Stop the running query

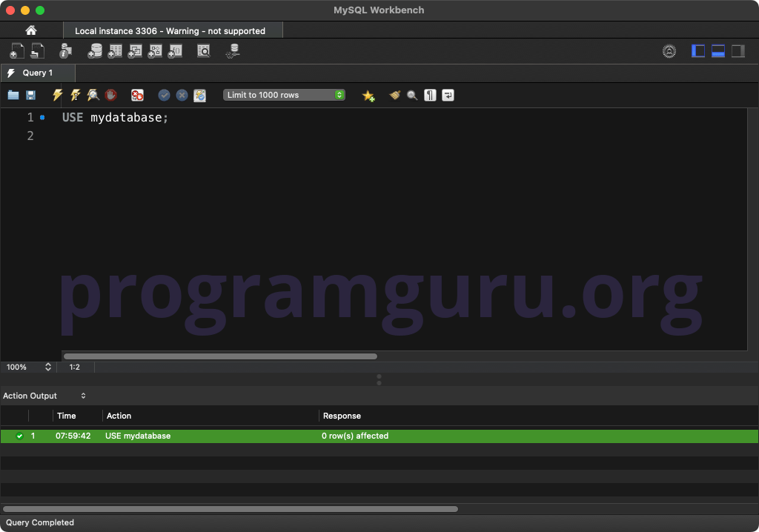111,95
